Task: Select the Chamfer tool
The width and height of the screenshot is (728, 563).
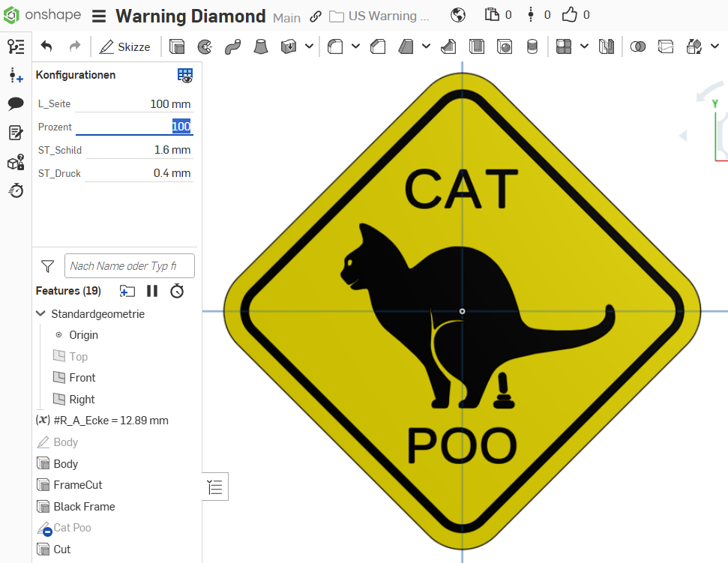Action: click(x=378, y=46)
